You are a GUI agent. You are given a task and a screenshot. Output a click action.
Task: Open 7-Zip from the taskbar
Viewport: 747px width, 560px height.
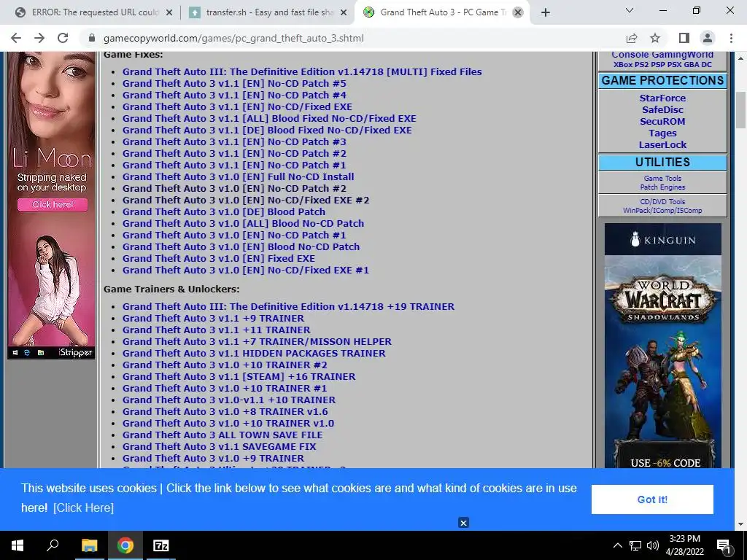(x=161, y=545)
